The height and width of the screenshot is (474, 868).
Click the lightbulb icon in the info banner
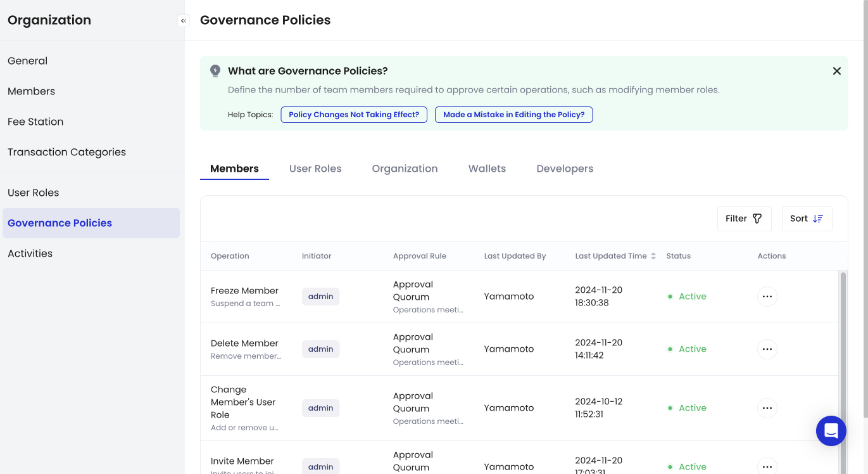point(215,71)
